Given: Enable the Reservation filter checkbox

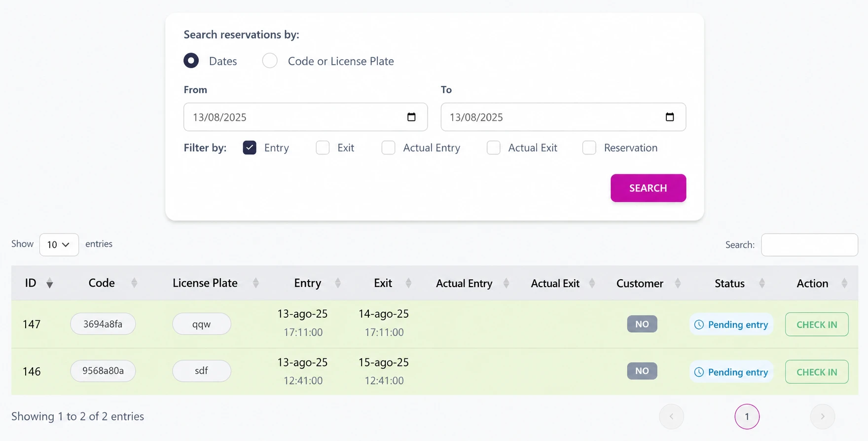Looking at the screenshot, I should [x=589, y=147].
